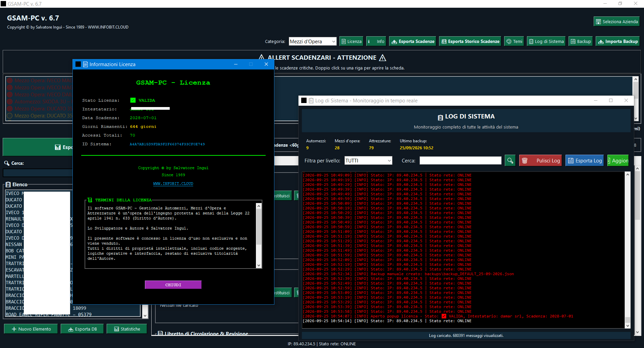Click the magnifier search icon in log window
Image resolution: width=644 pixels, height=348 pixels.
[510, 160]
